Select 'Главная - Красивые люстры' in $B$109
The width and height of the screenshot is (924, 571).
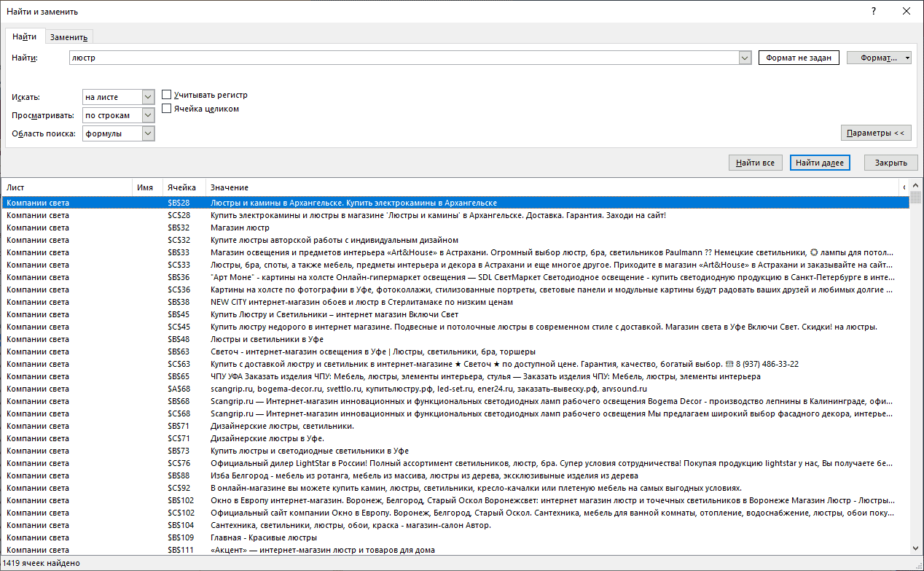(x=455, y=537)
